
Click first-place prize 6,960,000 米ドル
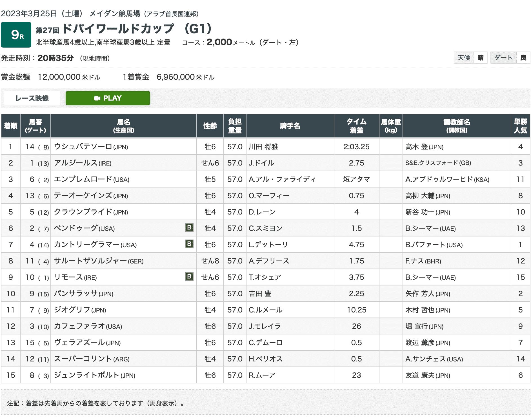point(185,77)
